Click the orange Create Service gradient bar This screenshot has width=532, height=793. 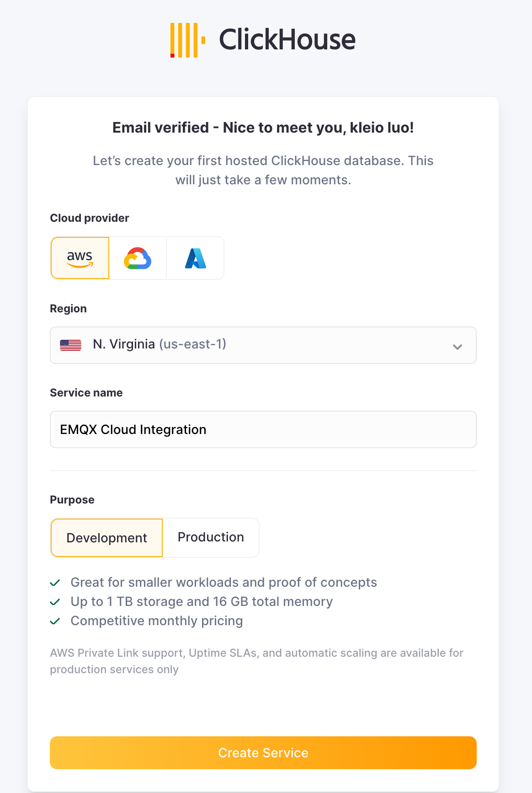(263, 752)
